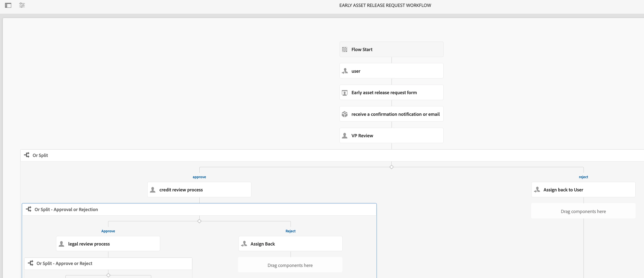Screen dimensions: 644x278
Task: Click the lowercase approve branch label
Action: [x=199, y=177]
